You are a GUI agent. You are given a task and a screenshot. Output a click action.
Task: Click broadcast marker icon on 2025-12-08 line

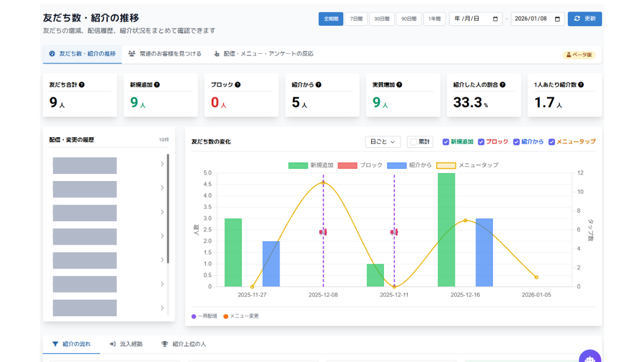click(323, 232)
